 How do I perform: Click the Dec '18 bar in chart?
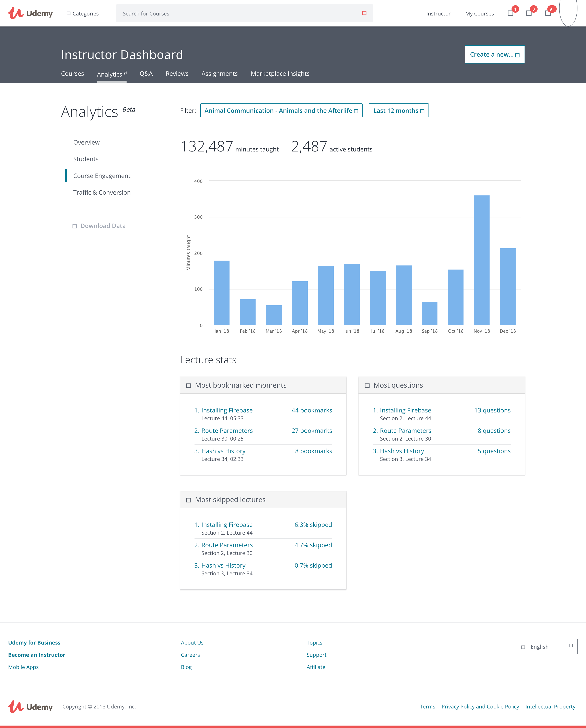508,287
